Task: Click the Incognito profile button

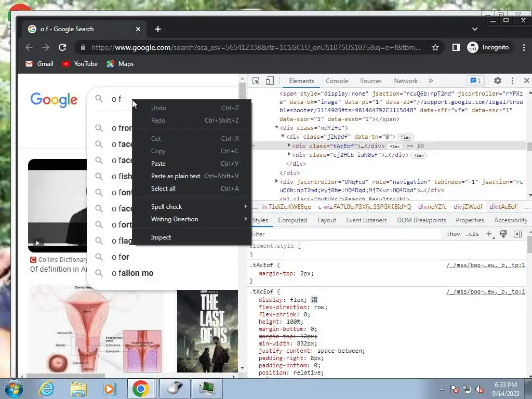Action: pyautogui.click(x=488, y=47)
